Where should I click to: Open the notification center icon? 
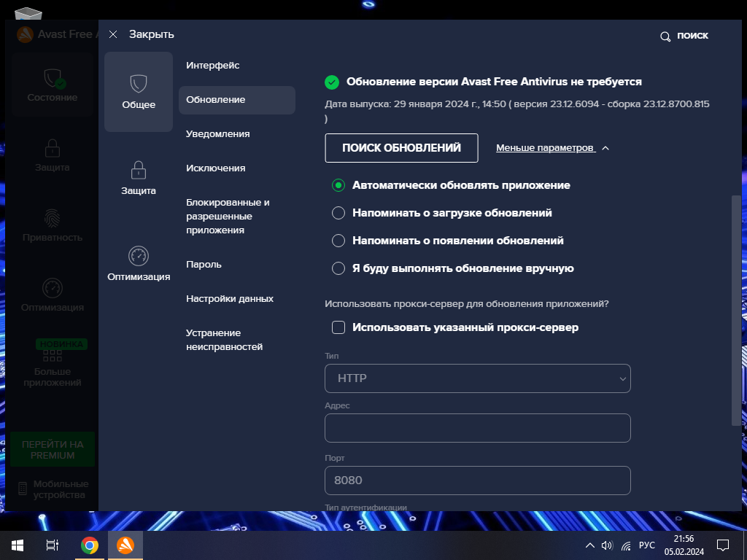tap(723, 545)
